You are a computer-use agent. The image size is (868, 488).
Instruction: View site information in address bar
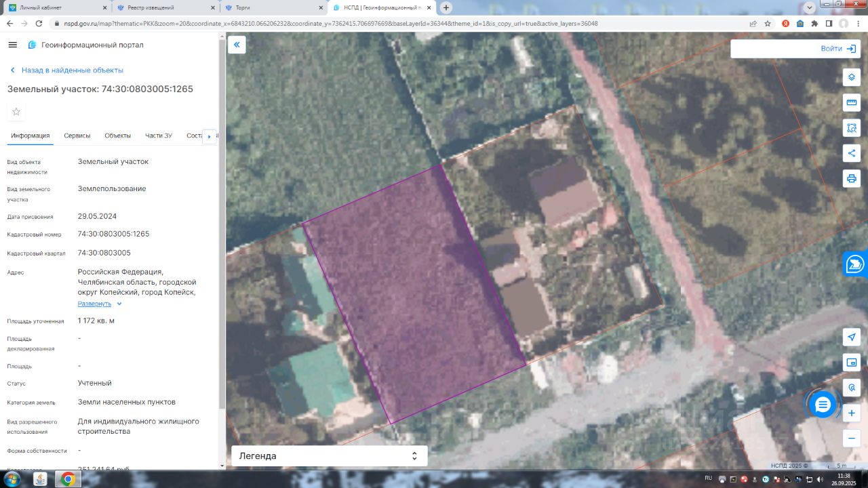tap(57, 23)
